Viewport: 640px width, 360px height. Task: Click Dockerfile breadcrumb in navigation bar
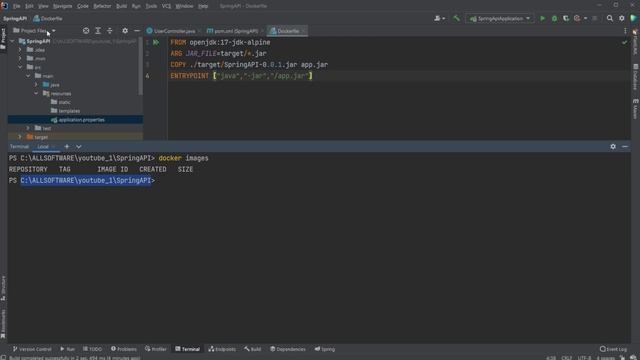[x=48, y=18]
